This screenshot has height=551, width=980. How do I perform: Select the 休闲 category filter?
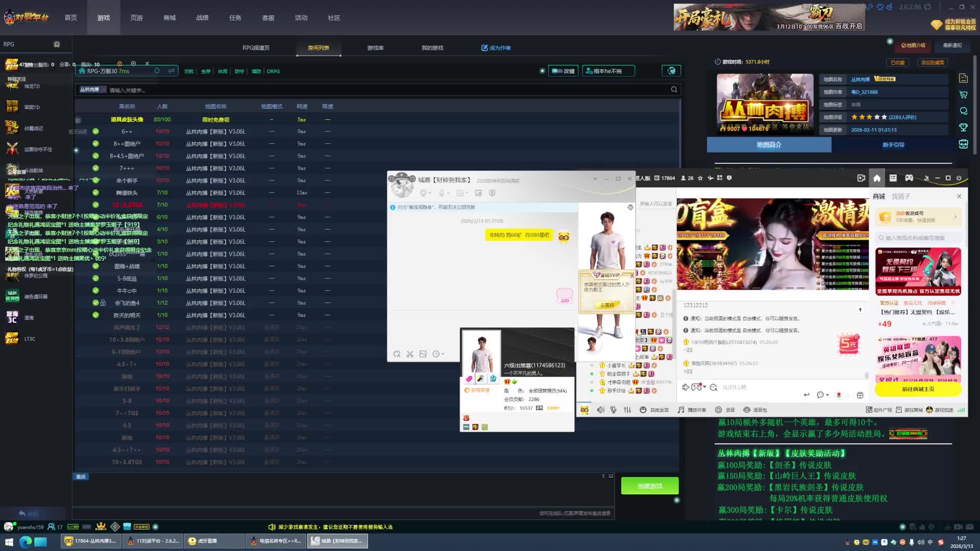tap(223, 71)
